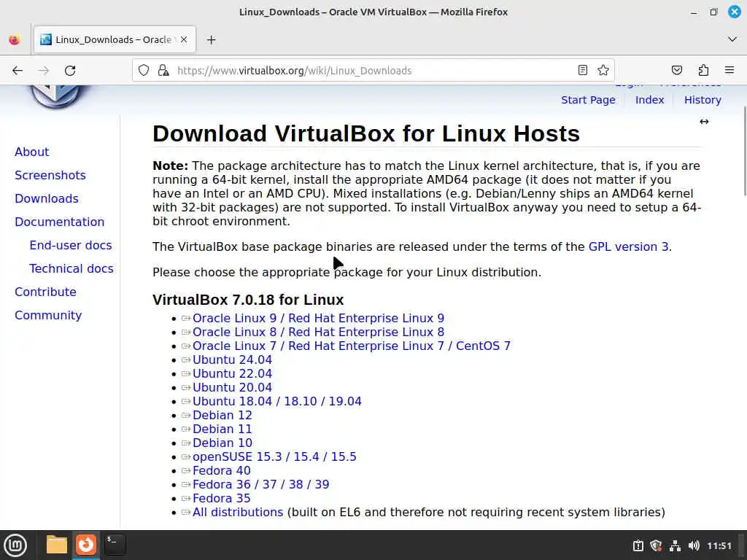Download openSUSE 15.3 / 15.4 / 15.5 package

coord(274,456)
